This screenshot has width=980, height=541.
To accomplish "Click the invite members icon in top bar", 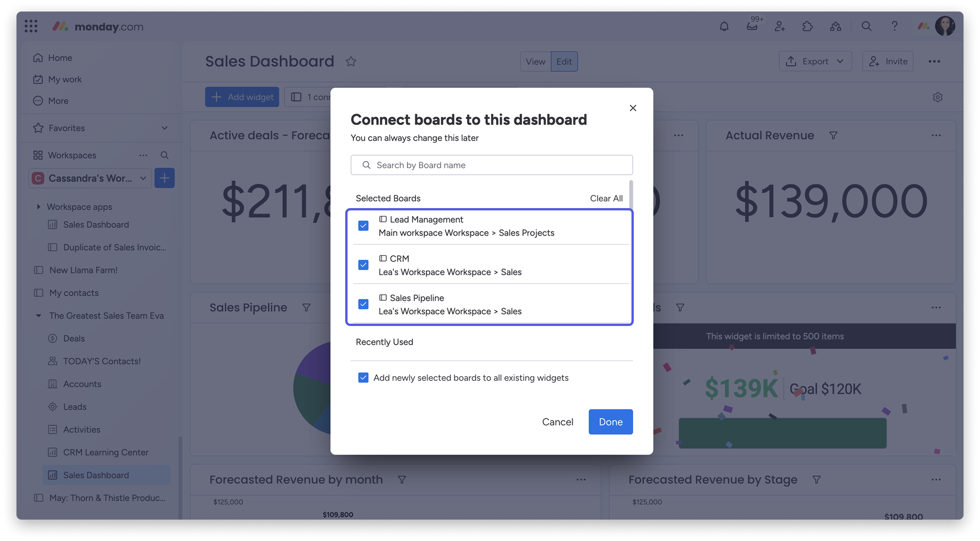I will (779, 26).
